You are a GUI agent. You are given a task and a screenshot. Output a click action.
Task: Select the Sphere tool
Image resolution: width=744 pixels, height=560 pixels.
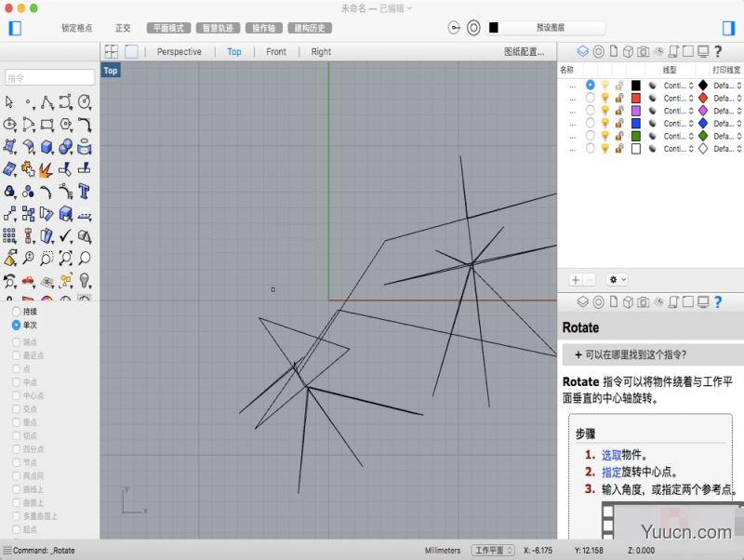[64, 148]
